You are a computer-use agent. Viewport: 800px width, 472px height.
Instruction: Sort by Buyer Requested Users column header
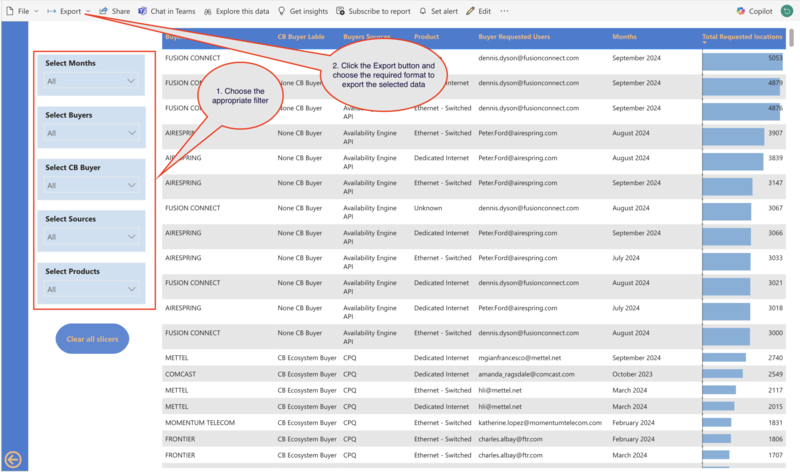(514, 37)
